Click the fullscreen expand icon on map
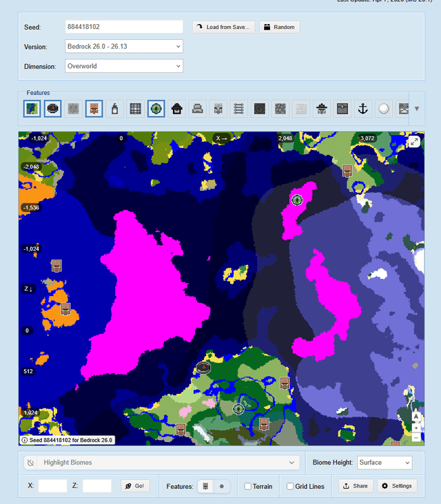This screenshot has height=504, width=441. (x=413, y=141)
